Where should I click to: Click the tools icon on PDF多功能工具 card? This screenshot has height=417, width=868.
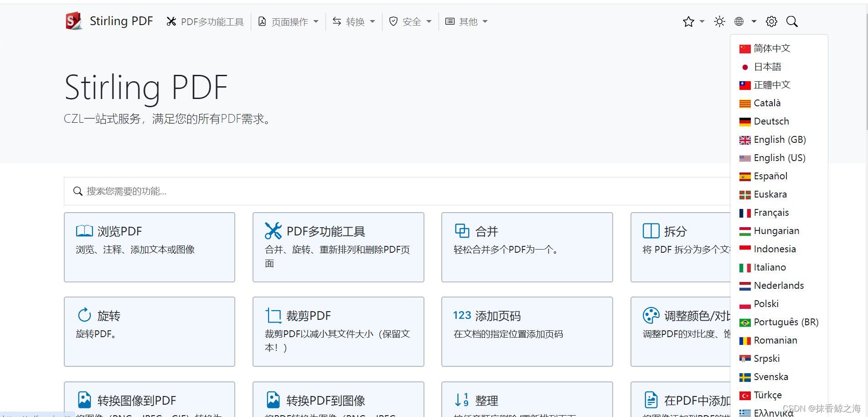click(x=273, y=231)
